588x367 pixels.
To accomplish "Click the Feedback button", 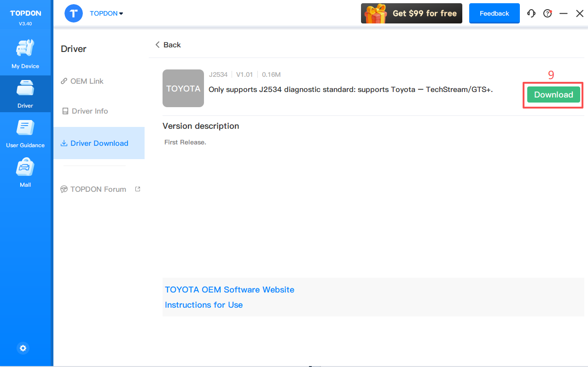I will click(494, 13).
